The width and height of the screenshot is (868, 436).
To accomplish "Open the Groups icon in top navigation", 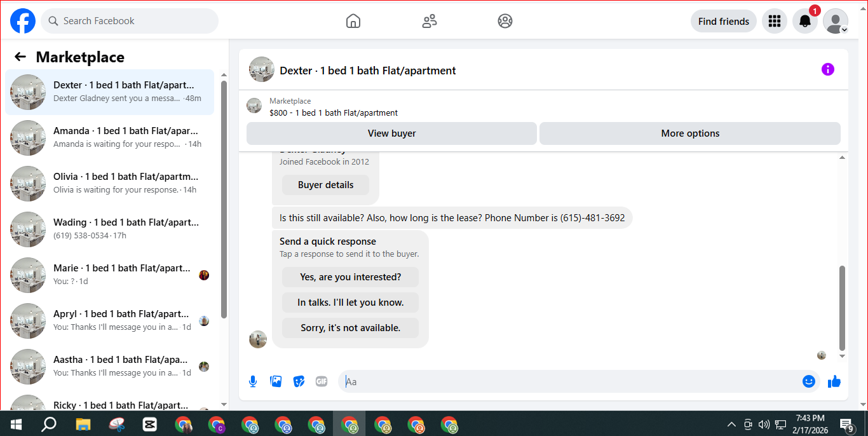I will (505, 21).
